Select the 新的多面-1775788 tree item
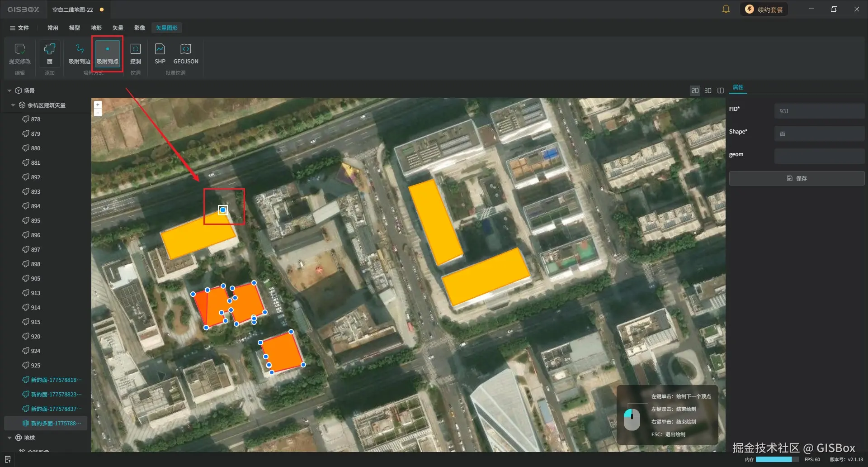 (x=45, y=423)
